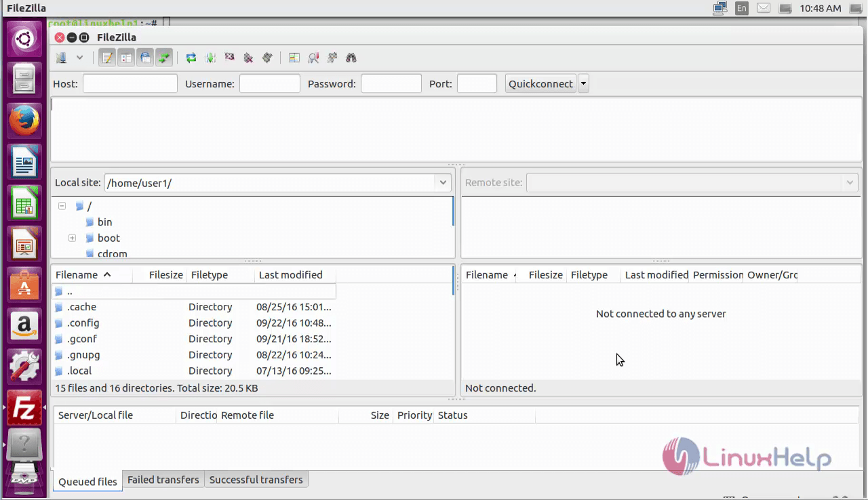Click the remote Filename column header
Image resolution: width=868 pixels, height=500 pixels.
(x=488, y=275)
